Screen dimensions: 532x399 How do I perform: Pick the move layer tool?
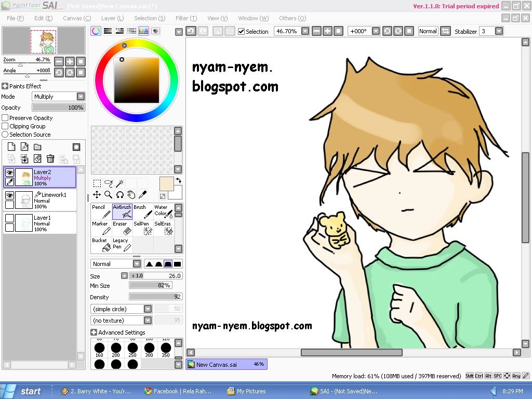tap(97, 195)
